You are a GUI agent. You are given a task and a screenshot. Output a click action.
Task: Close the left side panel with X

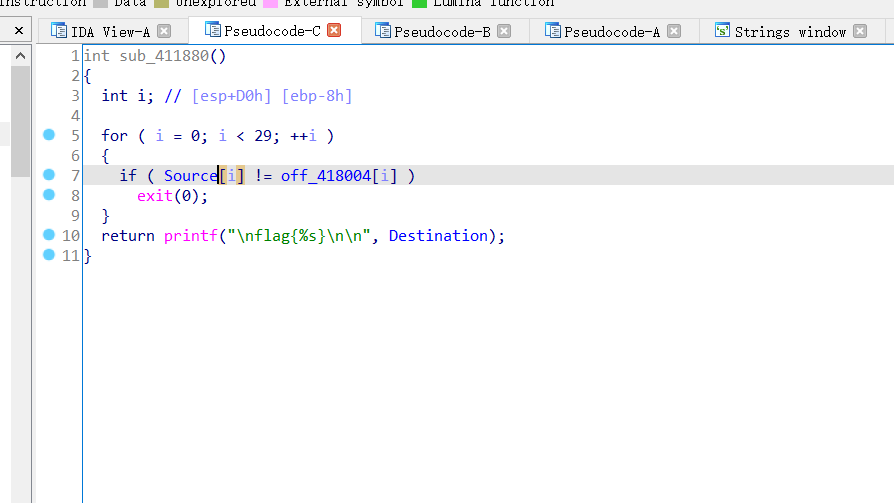click(x=19, y=31)
